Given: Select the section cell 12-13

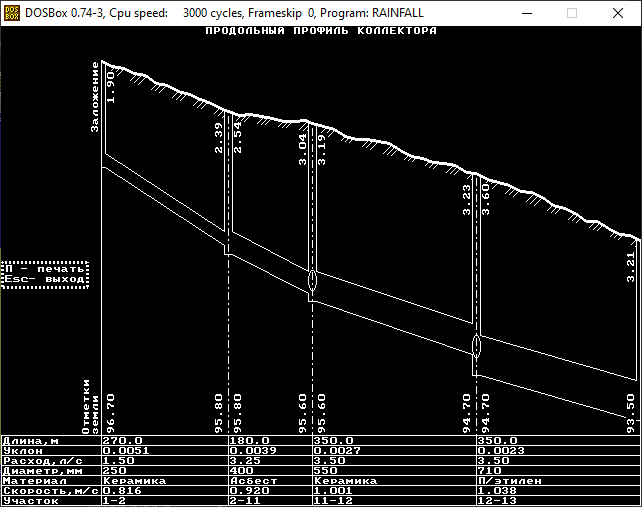Looking at the screenshot, I should coord(498,501).
